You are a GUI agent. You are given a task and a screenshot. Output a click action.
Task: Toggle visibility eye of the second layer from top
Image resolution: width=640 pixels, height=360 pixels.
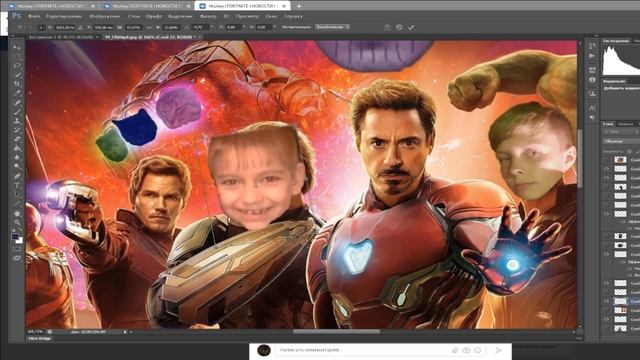(607, 169)
